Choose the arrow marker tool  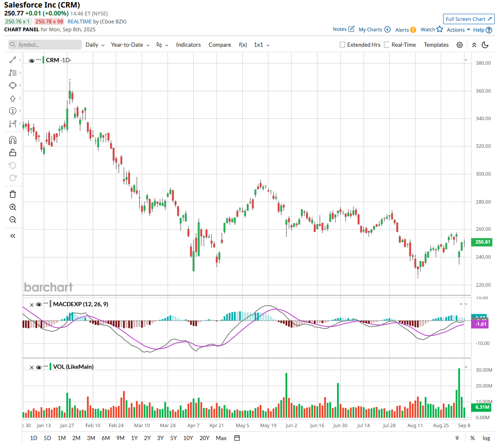[x=13, y=98]
